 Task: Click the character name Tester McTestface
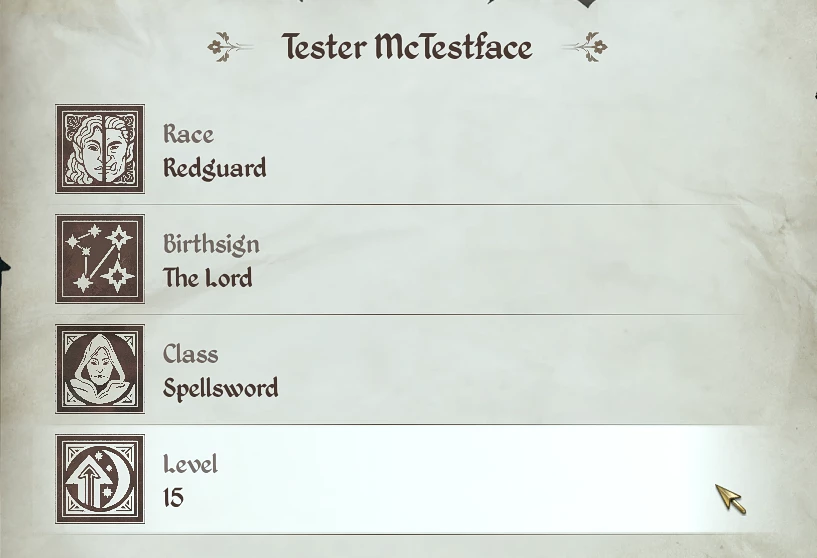coord(407,47)
